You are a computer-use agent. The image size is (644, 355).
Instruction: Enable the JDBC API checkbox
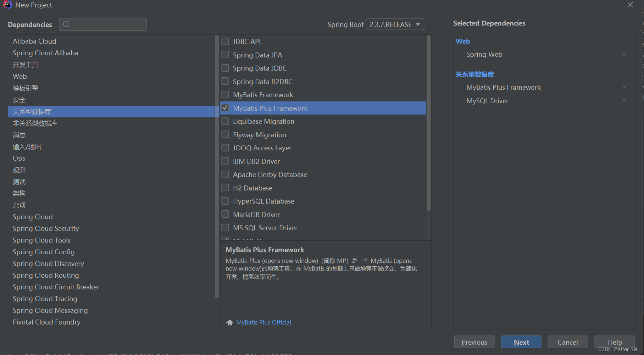[225, 41]
